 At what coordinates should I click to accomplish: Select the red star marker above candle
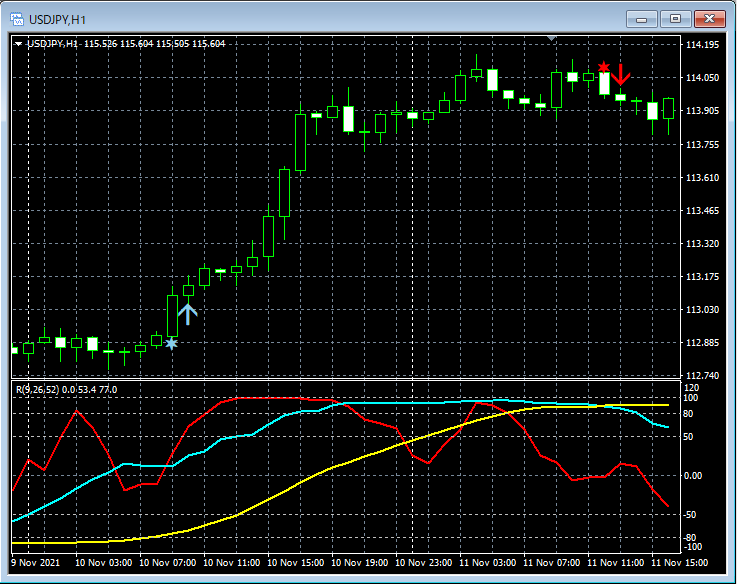pos(603,68)
